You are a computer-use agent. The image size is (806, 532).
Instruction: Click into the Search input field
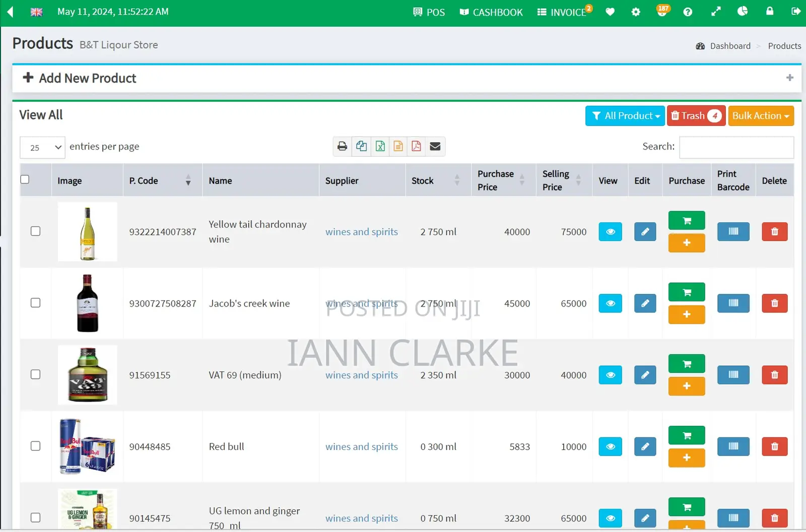pos(736,147)
